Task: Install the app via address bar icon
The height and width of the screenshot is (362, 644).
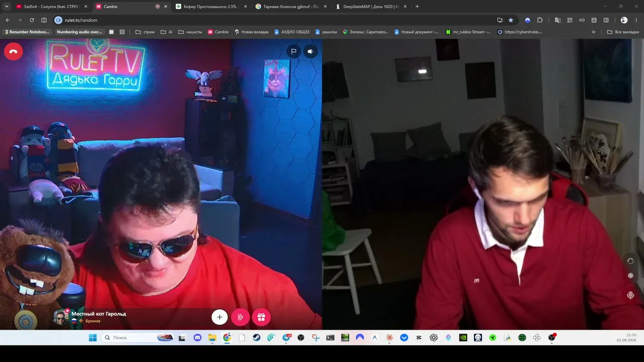Action: 500,20
